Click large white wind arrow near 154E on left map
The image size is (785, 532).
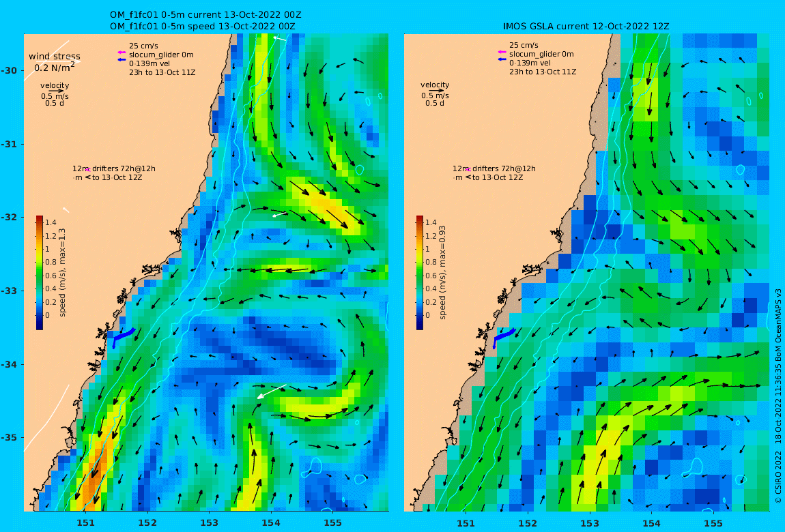272,391
